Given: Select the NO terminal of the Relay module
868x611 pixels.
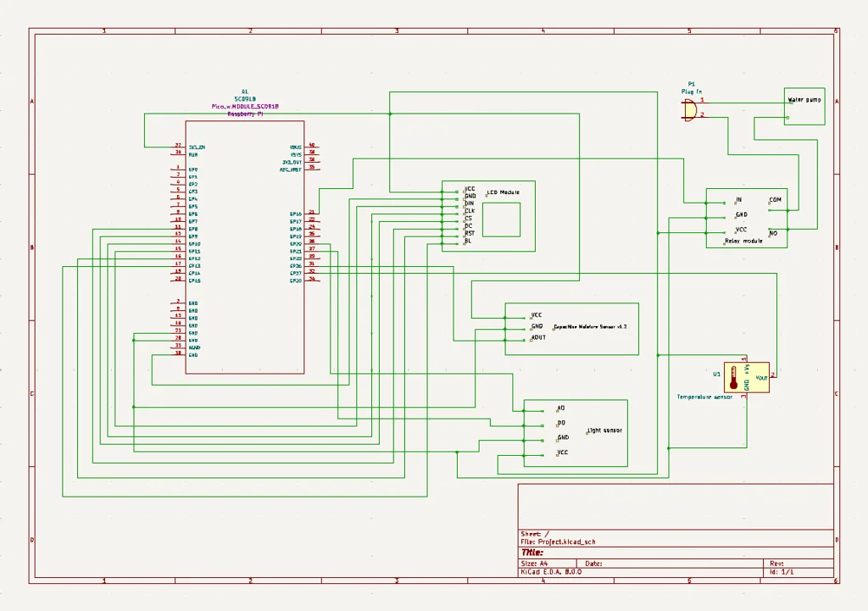Looking at the screenshot, I should click(771, 236).
